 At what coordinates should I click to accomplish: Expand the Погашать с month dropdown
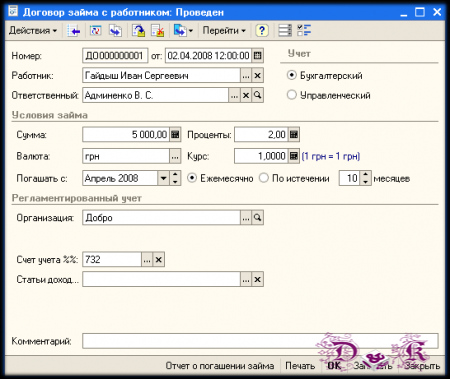pos(163,178)
